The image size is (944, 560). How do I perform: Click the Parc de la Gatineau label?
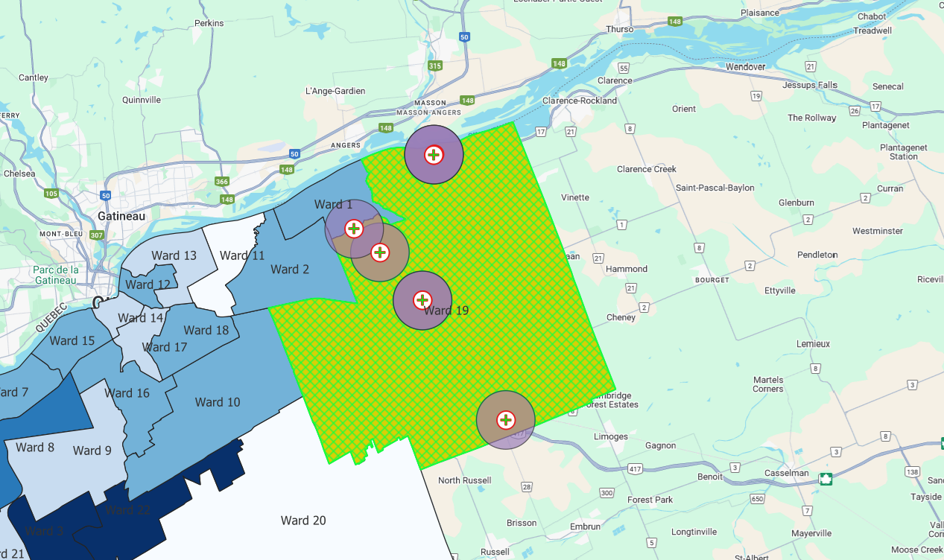55,275
